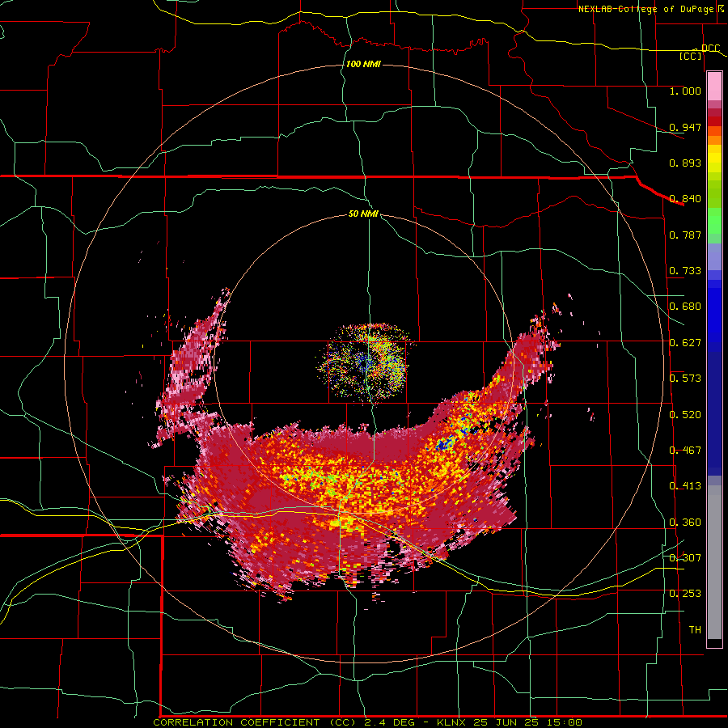The height and width of the screenshot is (728, 728).
Task: Click the 1.000 scale value
Action: [x=685, y=91]
